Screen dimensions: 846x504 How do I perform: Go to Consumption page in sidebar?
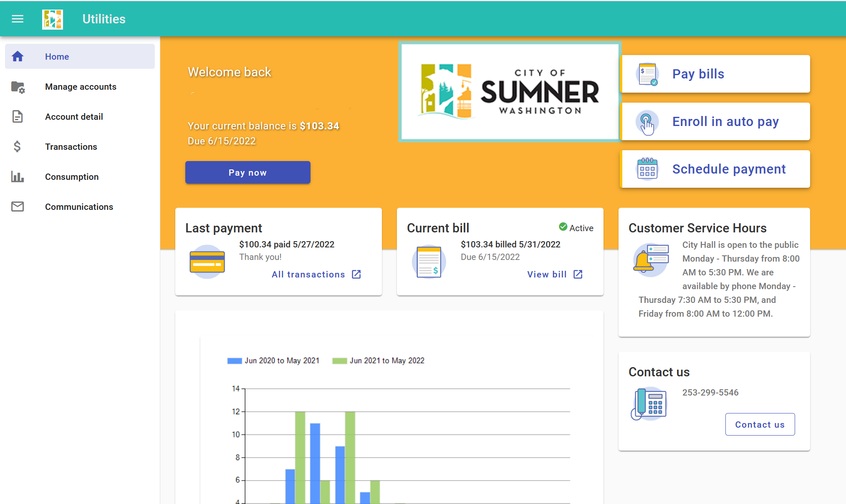click(72, 177)
